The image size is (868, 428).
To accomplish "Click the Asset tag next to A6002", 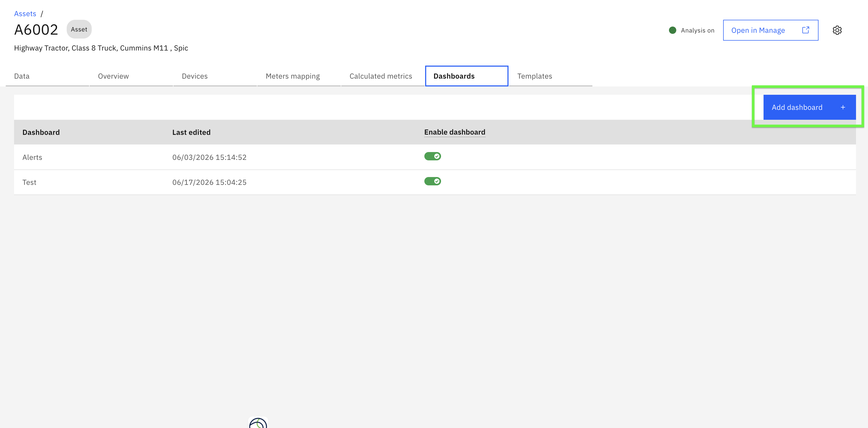I will pos(79,29).
